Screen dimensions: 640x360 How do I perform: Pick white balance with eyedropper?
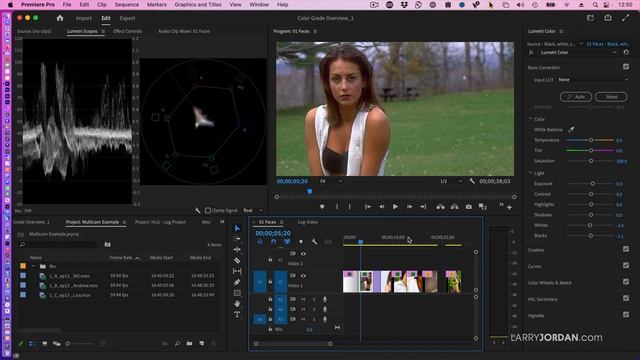(571, 129)
